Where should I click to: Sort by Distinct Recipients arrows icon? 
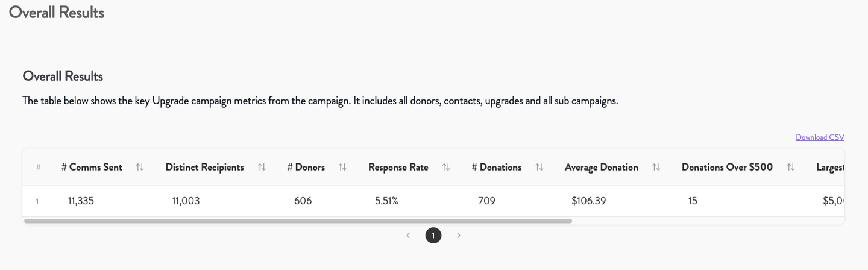pos(262,168)
